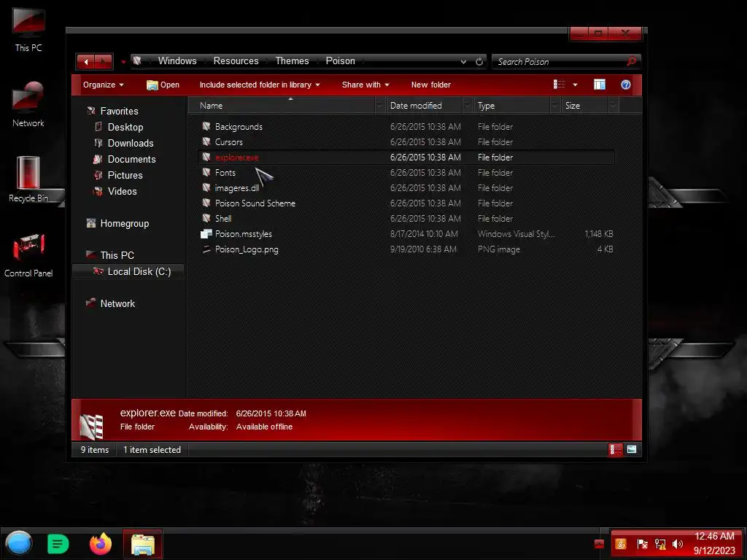Viewport: 747px width, 560px height.
Task: Open the Help question mark icon
Action: point(626,85)
